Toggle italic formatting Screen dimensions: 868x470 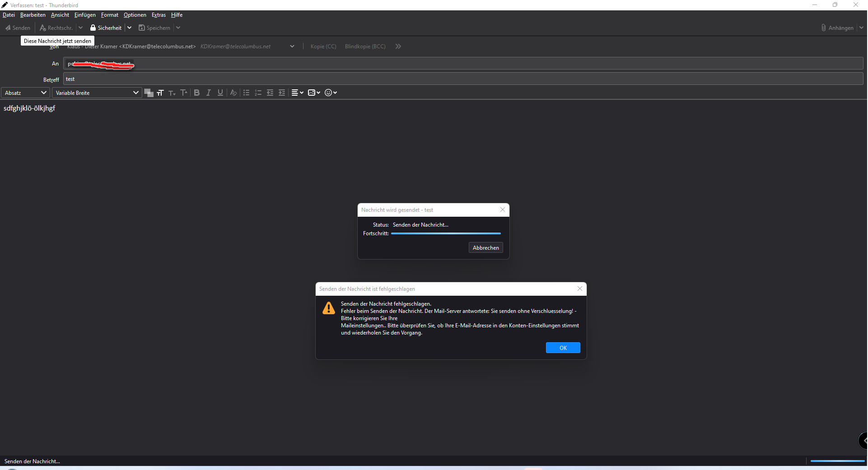pos(209,93)
